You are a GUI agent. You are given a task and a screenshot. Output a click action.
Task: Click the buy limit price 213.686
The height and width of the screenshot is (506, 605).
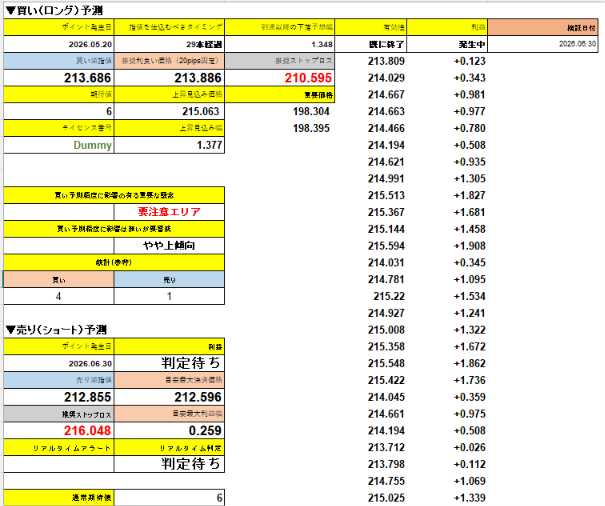pos(59,78)
